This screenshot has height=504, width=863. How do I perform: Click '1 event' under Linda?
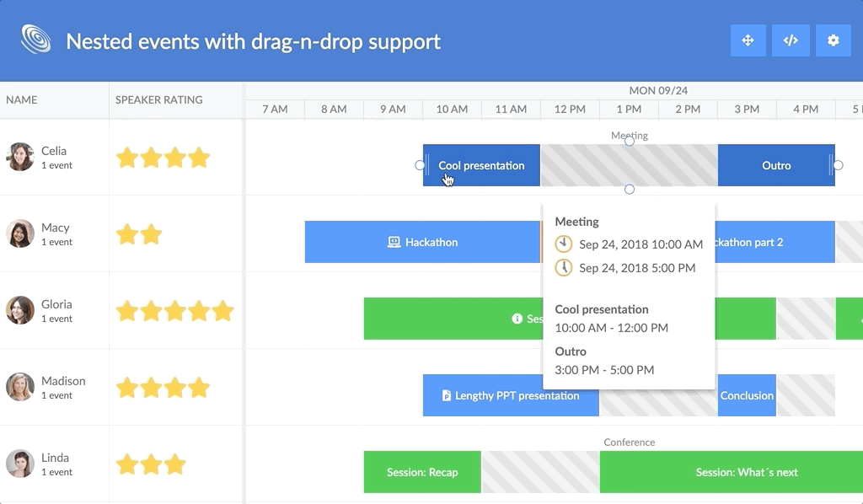pos(56,472)
